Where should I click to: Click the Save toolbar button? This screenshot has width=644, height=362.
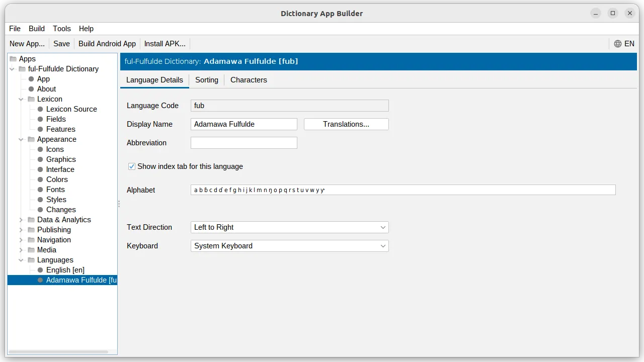pyautogui.click(x=61, y=44)
